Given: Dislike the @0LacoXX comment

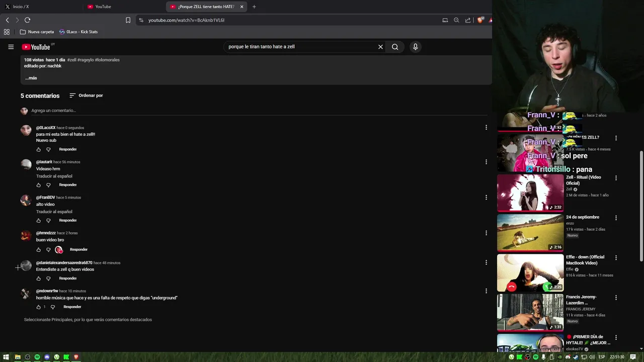Looking at the screenshot, I should click(48, 149).
